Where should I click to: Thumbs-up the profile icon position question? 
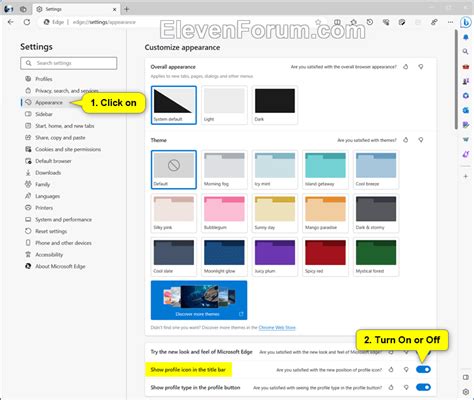pyautogui.click(x=391, y=369)
